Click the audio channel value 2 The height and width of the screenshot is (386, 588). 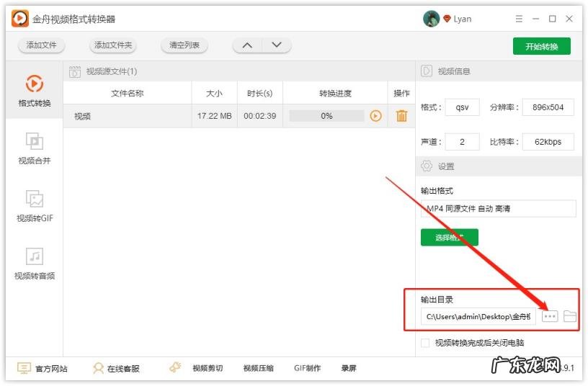[462, 142]
